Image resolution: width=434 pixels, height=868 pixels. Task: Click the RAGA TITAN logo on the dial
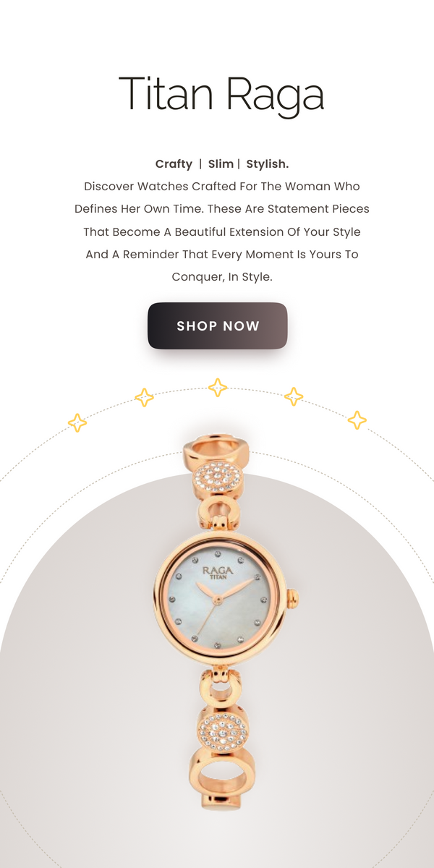pyautogui.click(x=217, y=573)
